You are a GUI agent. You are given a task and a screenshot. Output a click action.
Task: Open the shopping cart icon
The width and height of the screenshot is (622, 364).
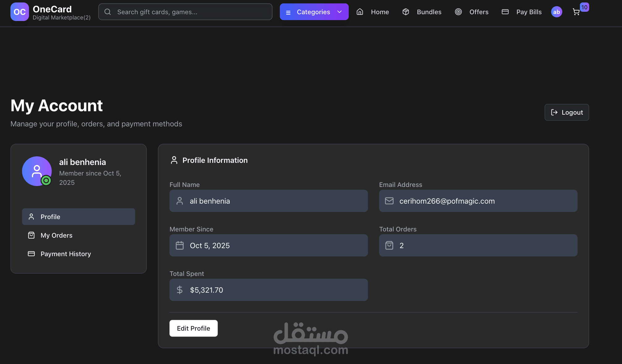(x=576, y=12)
